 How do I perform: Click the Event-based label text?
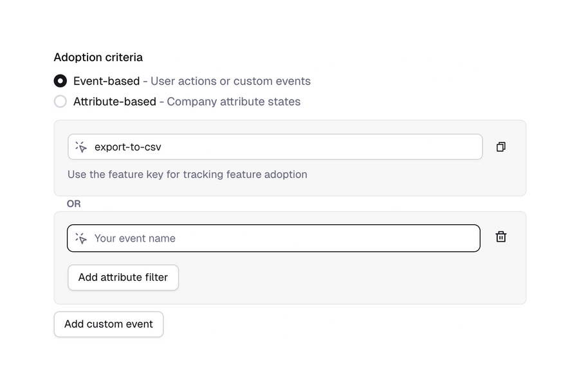pyautogui.click(x=106, y=81)
